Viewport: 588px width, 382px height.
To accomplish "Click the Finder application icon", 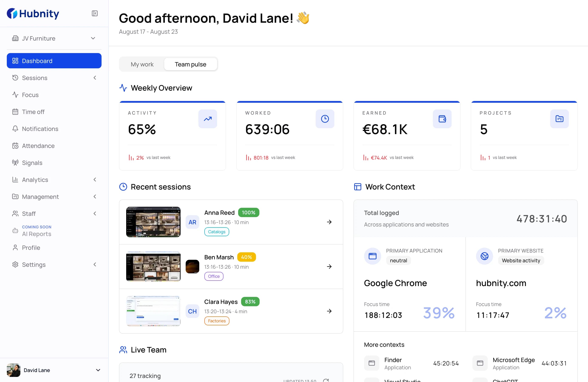I will (x=372, y=363).
